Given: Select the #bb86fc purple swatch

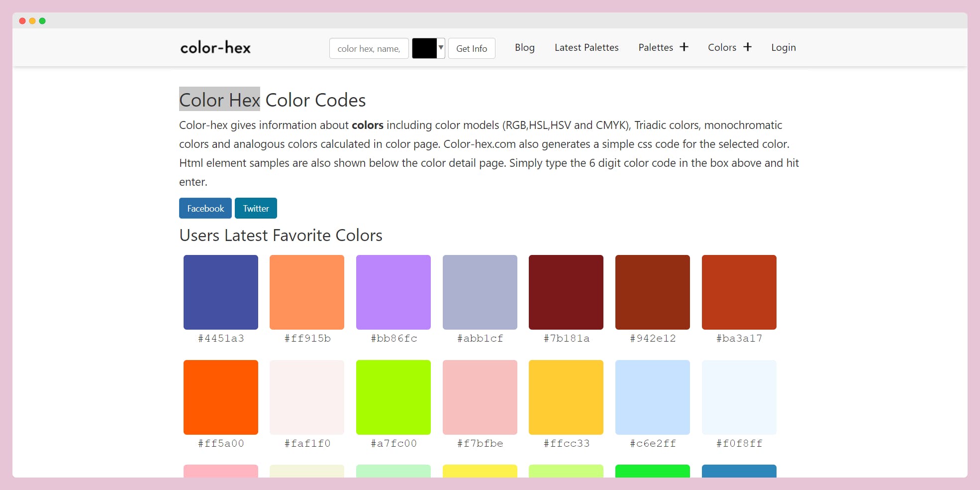Looking at the screenshot, I should click(393, 292).
